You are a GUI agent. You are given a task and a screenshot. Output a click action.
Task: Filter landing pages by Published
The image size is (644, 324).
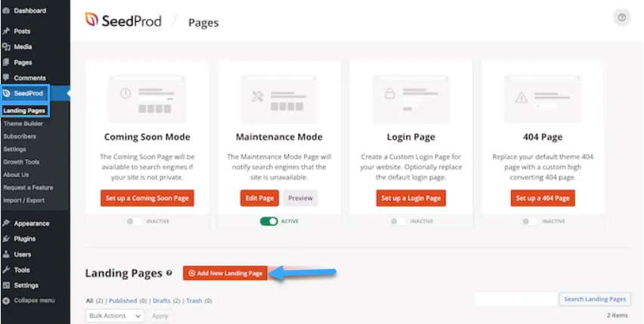[x=122, y=301]
